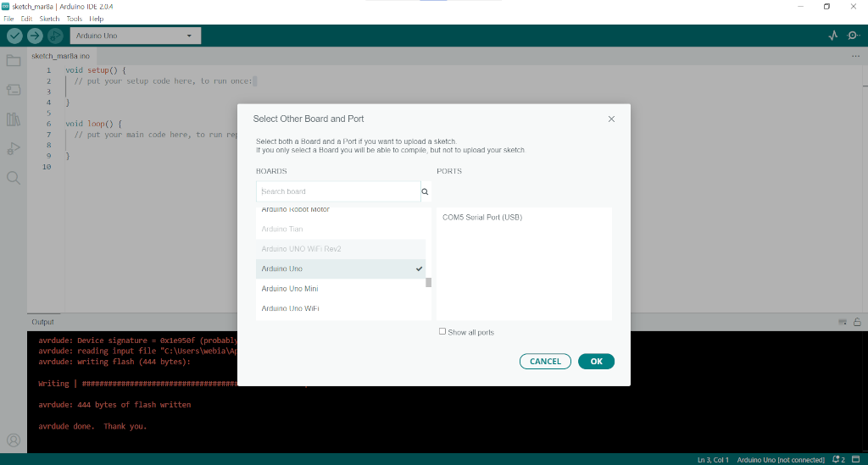This screenshot has width=868, height=465.
Task: Select Arduino Uno WiFi board
Action: (341, 308)
